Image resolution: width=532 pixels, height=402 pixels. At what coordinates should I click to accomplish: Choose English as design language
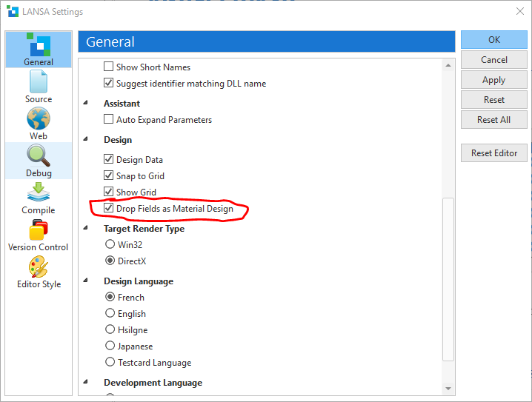(x=110, y=314)
